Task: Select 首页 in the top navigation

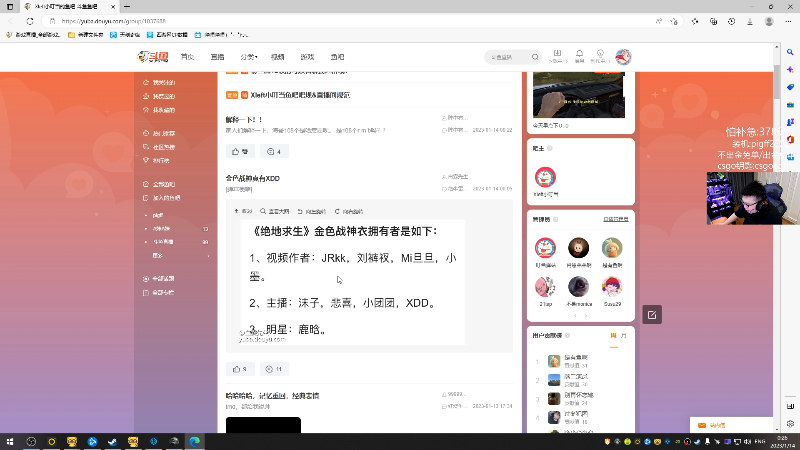Action: coord(187,57)
